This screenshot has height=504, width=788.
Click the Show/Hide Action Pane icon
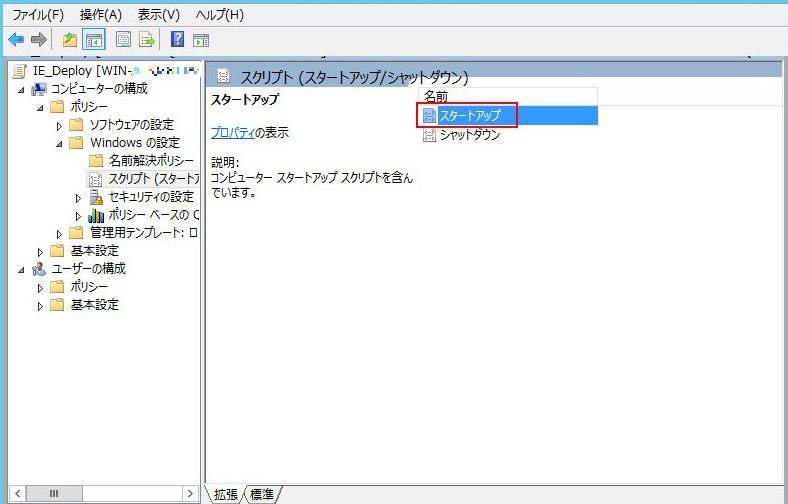pyautogui.click(x=201, y=39)
